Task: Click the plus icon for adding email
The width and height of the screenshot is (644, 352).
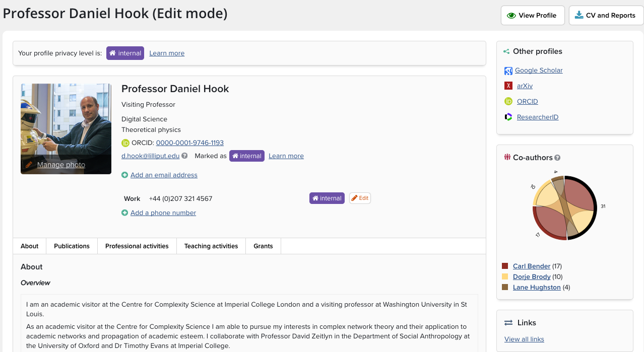Action: pos(124,175)
